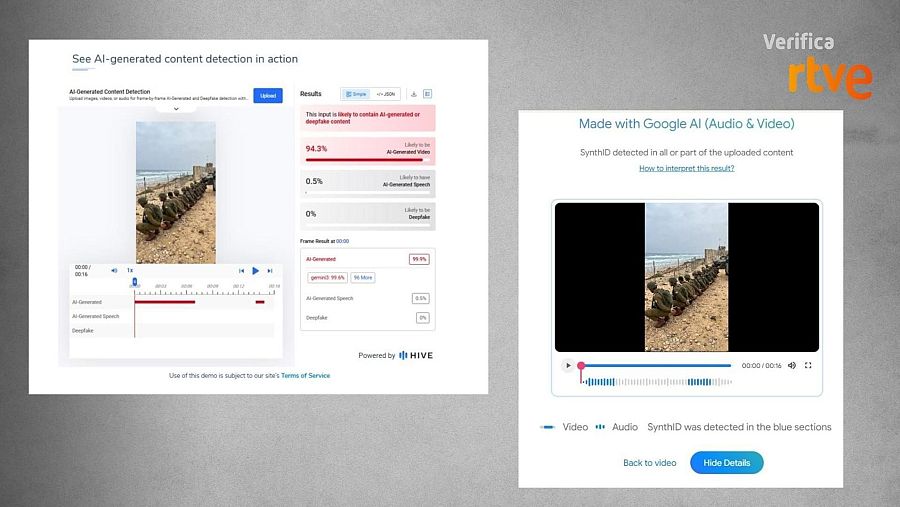Skip to previous frame in Hive player
The image size is (900, 507).
pos(241,270)
